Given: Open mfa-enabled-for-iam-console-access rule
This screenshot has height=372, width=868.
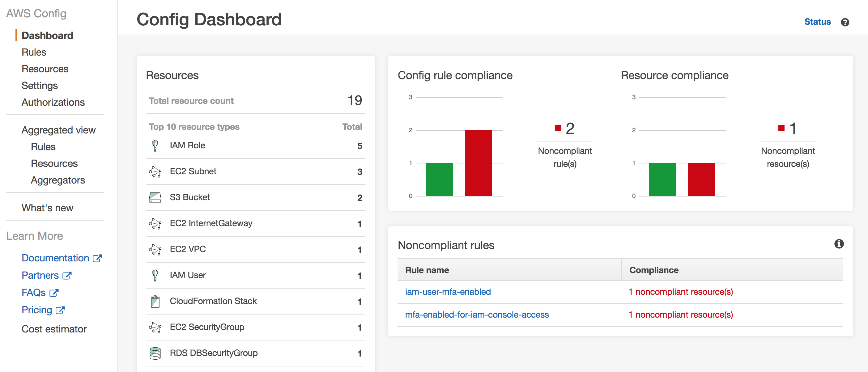Looking at the screenshot, I should pos(476,315).
